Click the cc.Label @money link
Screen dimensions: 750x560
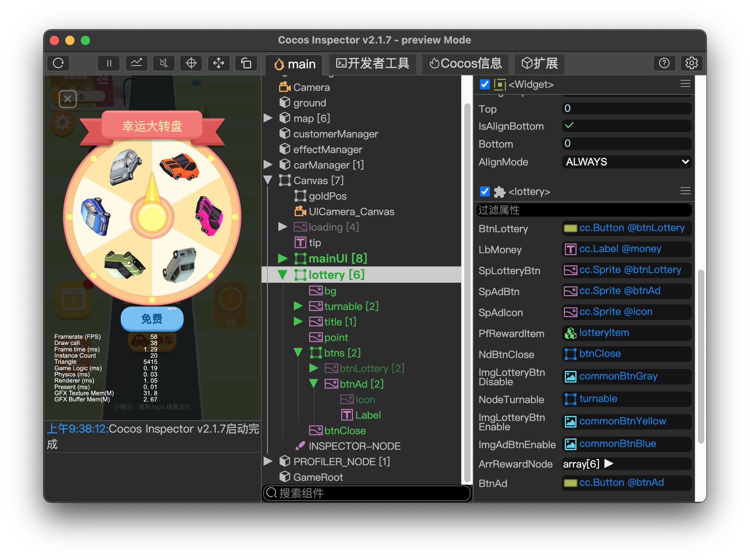620,249
